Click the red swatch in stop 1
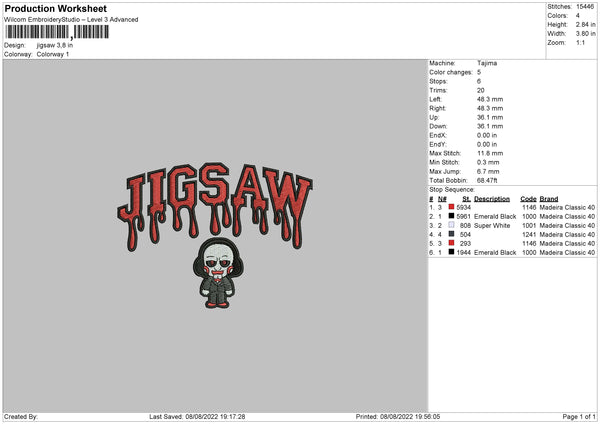600x424 pixels. [451, 207]
